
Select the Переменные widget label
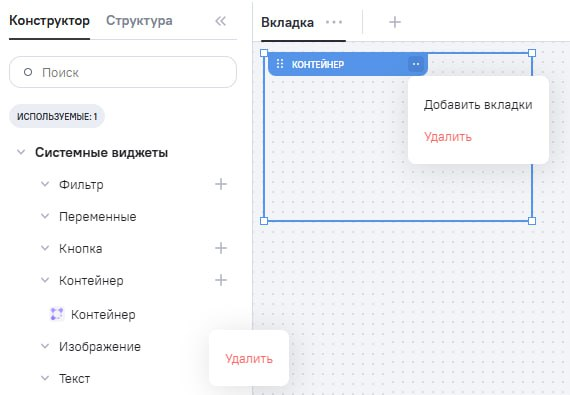point(98,217)
